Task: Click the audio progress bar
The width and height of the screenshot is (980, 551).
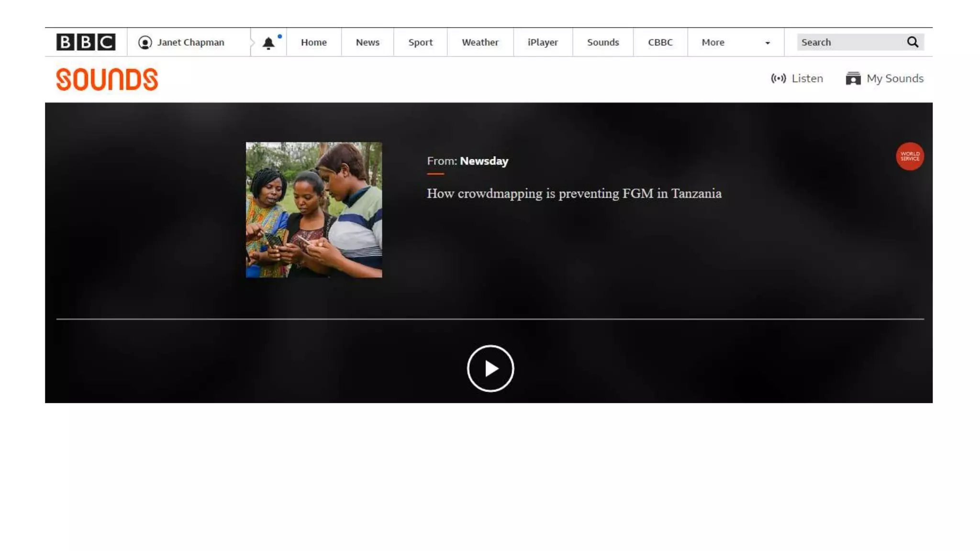Action: pos(490,319)
